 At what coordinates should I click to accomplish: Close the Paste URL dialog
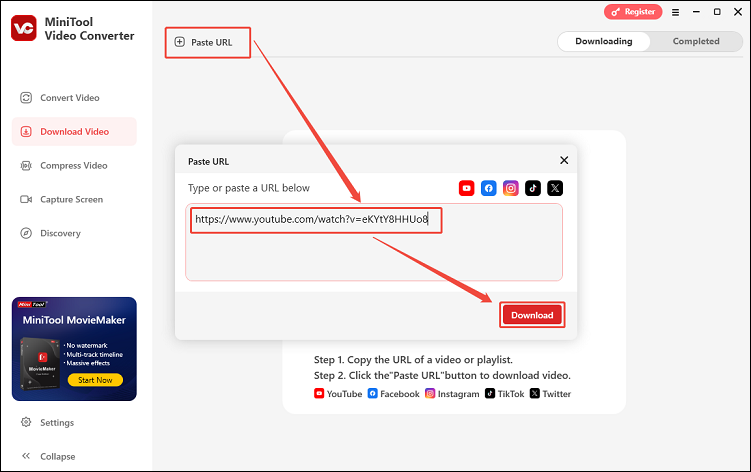coord(564,160)
